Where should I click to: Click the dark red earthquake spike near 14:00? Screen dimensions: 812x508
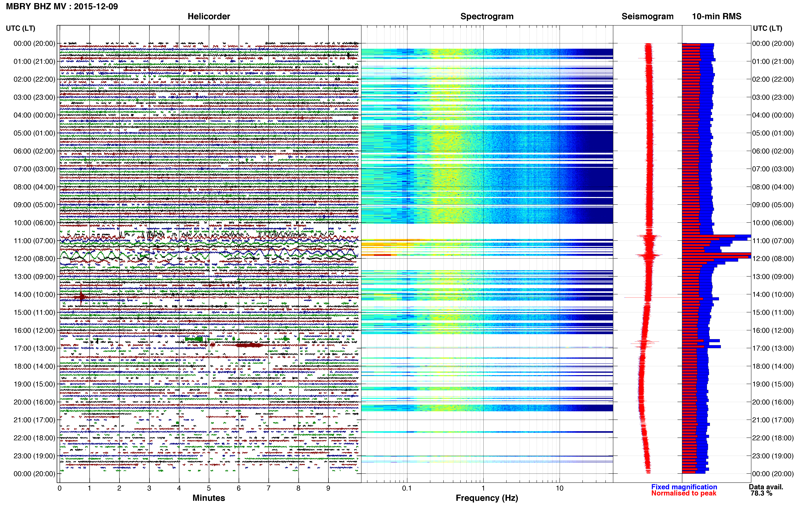[81, 297]
